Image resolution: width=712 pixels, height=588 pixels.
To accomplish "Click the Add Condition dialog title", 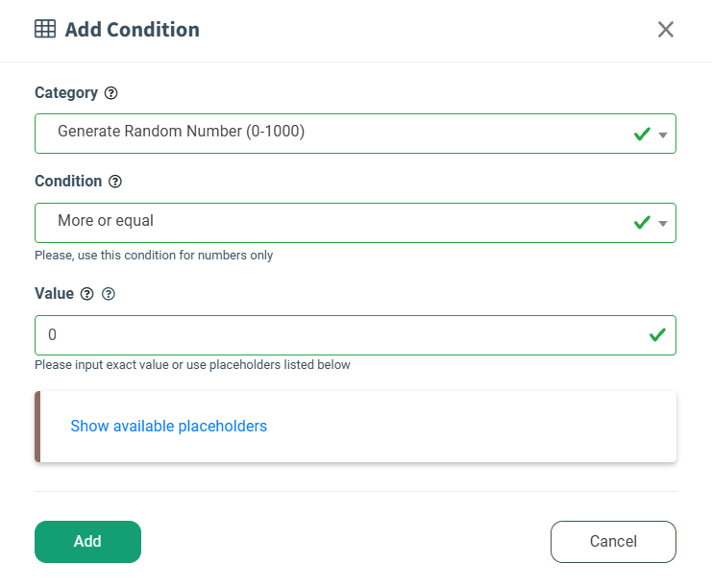I will coord(132,30).
